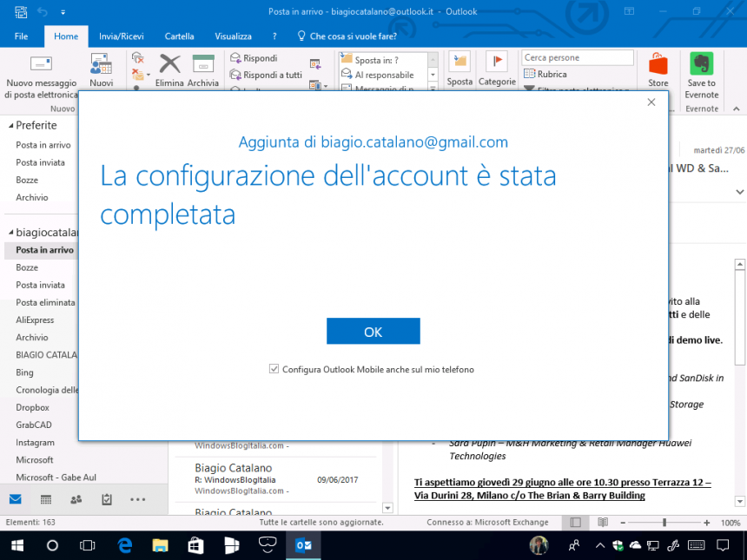
Task: Open the Microsoft - Gabe Aul folder
Action: [56, 478]
